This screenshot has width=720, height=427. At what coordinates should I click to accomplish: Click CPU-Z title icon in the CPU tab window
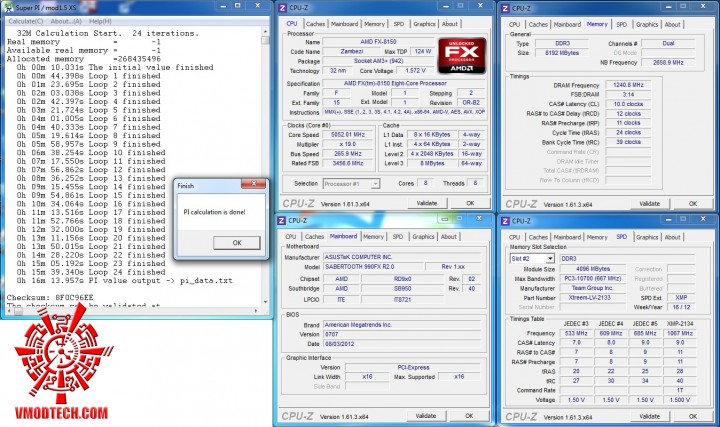(283, 8)
